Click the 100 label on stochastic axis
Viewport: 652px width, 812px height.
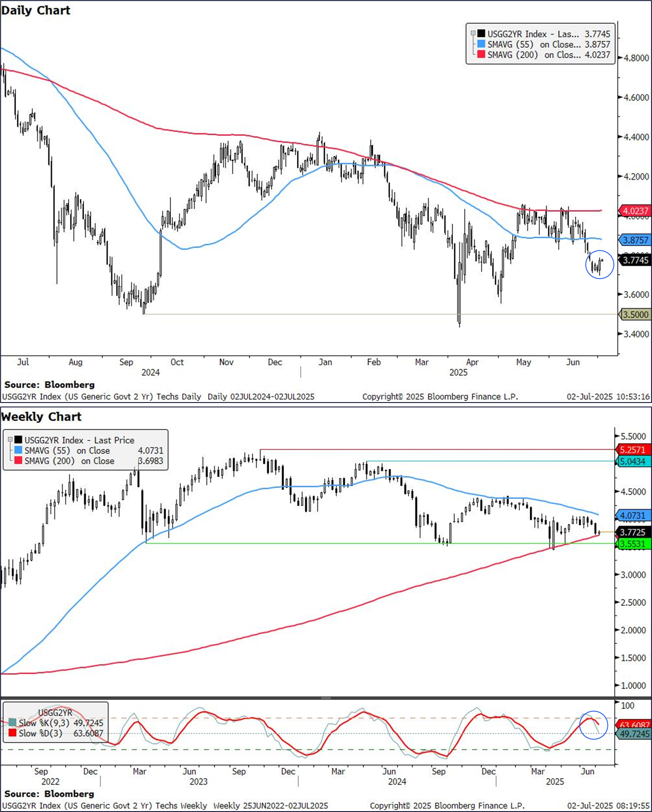(628, 705)
